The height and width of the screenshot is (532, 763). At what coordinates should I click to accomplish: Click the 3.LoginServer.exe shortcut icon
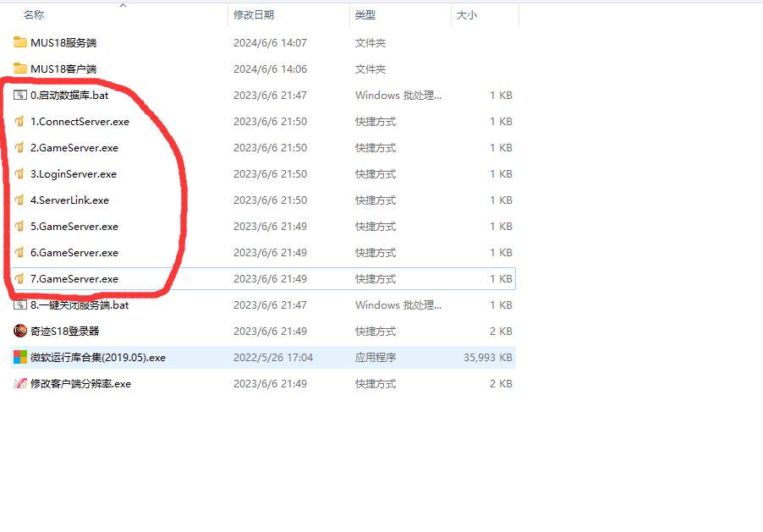pos(20,173)
